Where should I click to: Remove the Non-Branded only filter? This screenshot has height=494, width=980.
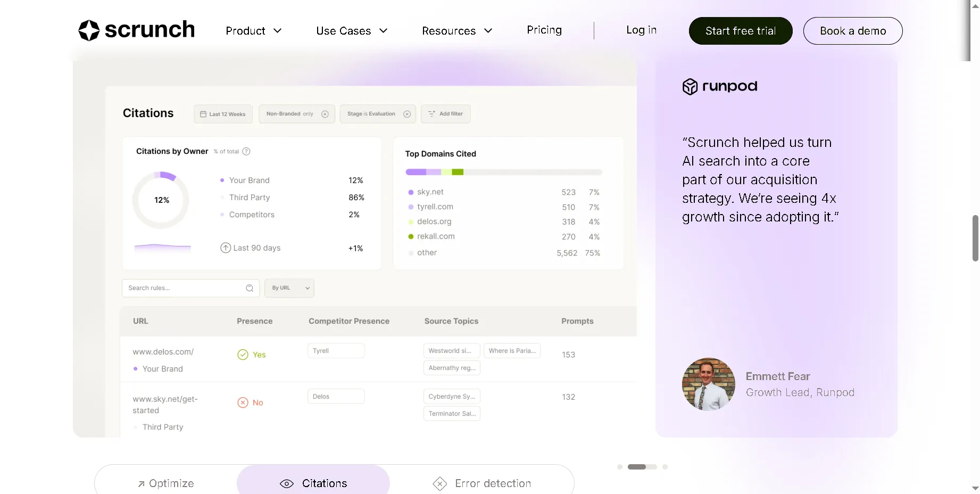[x=325, y=114]
